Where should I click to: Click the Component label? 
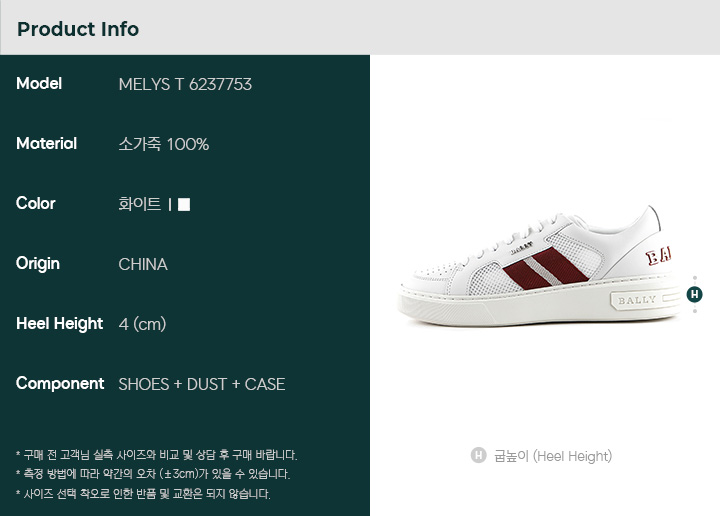[60, 383]
